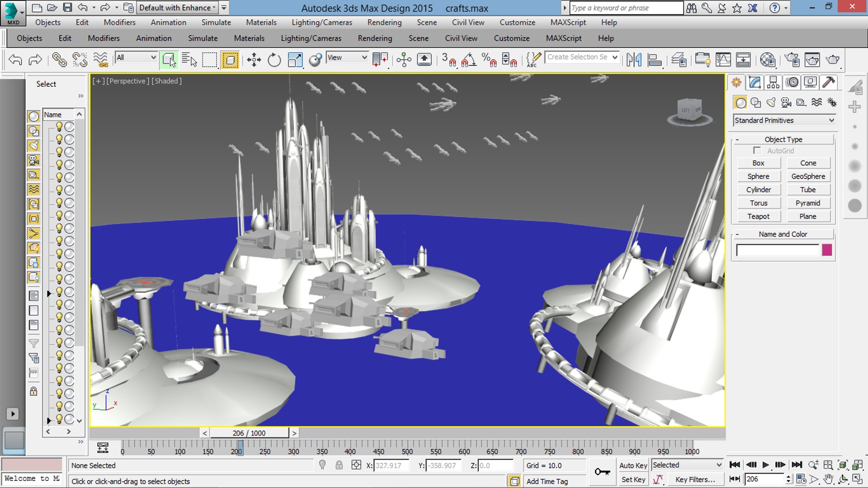
Task: Select the Space Warps category icon
Action: tap(816, 103)
